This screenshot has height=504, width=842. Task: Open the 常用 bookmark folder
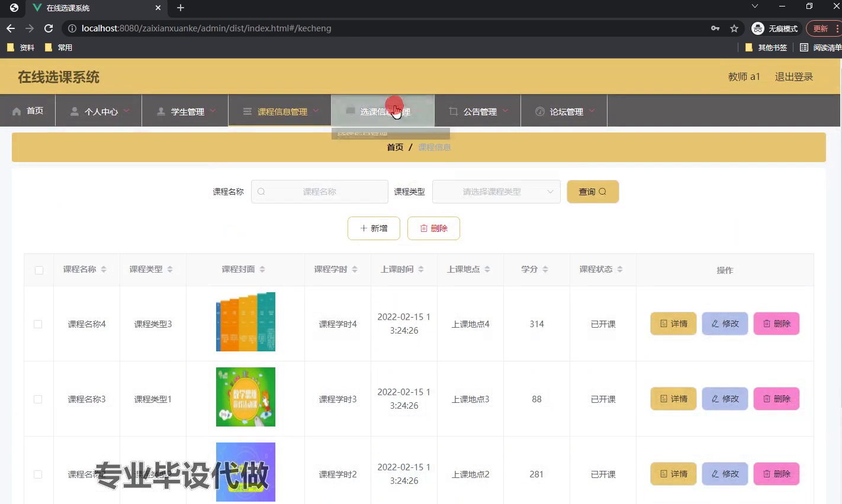(x=59, y=47)
